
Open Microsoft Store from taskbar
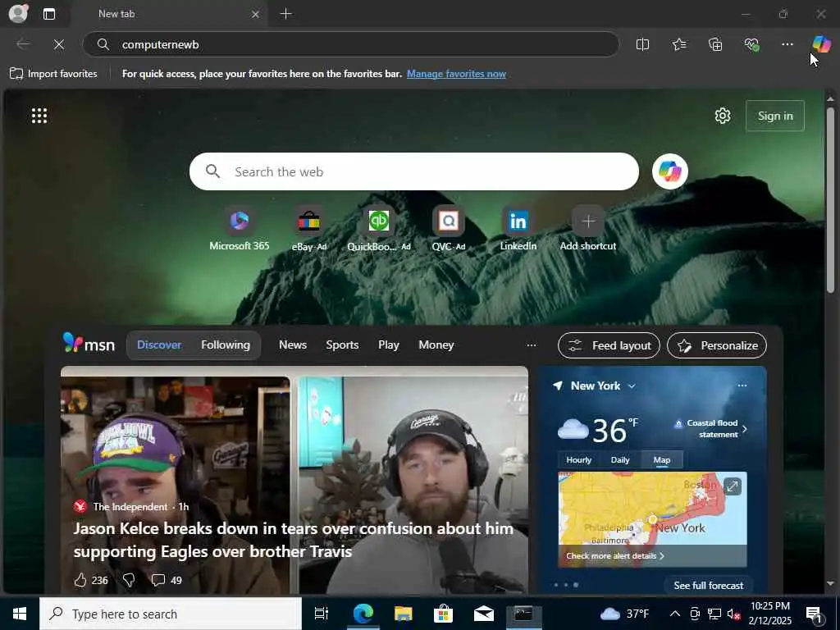click(443, 614)
